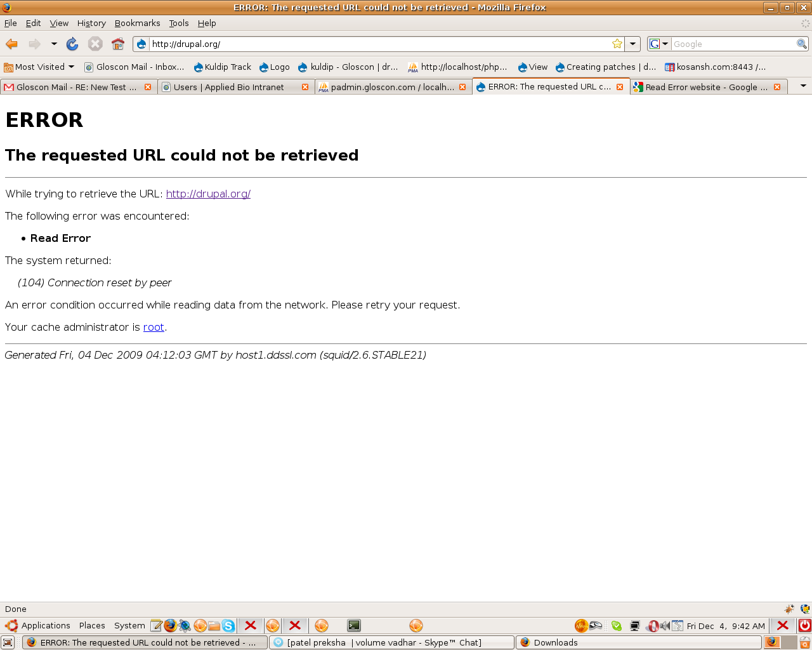The height and width of the screenshot is (650, 812).
Task: Click inside the address URL field
Action: 379,44
